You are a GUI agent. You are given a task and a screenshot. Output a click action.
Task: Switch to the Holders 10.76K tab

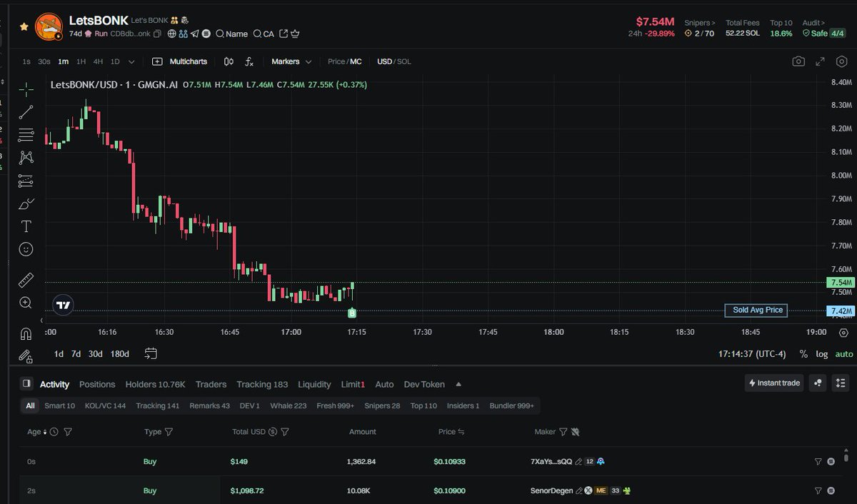[x=155, y=384]
